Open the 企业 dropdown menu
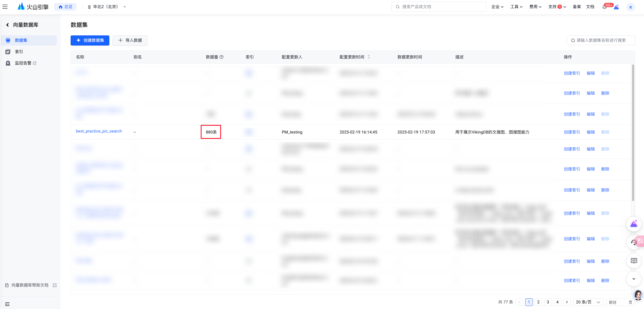The width and height of the screenshot is (644, 309). [497, 7]
